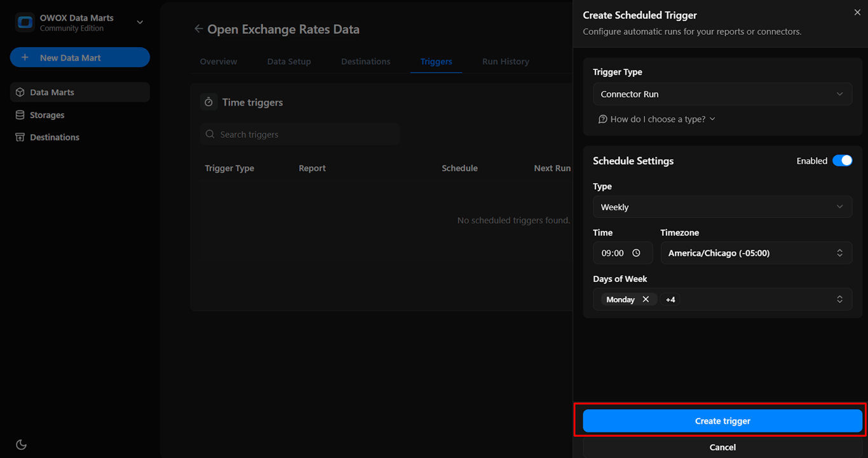Expand How do I choose a type
The width and height of the screenshot is (868, 458).
tap(657, 119)
